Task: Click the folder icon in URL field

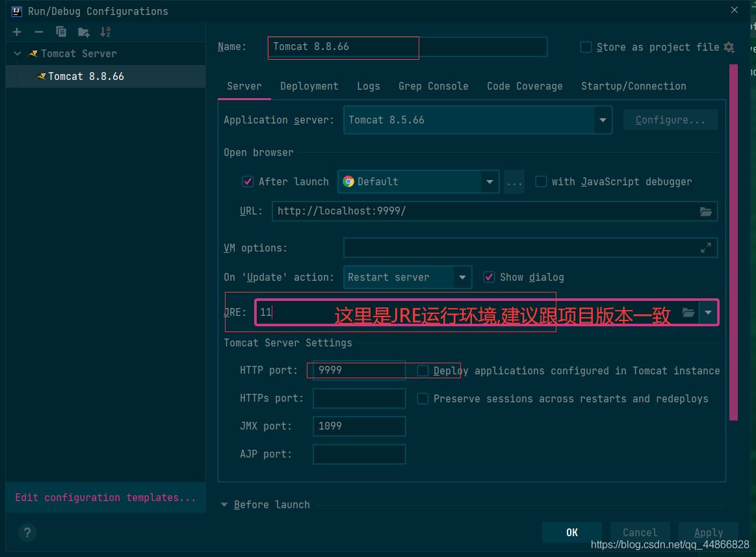Action: pos(705,211)
